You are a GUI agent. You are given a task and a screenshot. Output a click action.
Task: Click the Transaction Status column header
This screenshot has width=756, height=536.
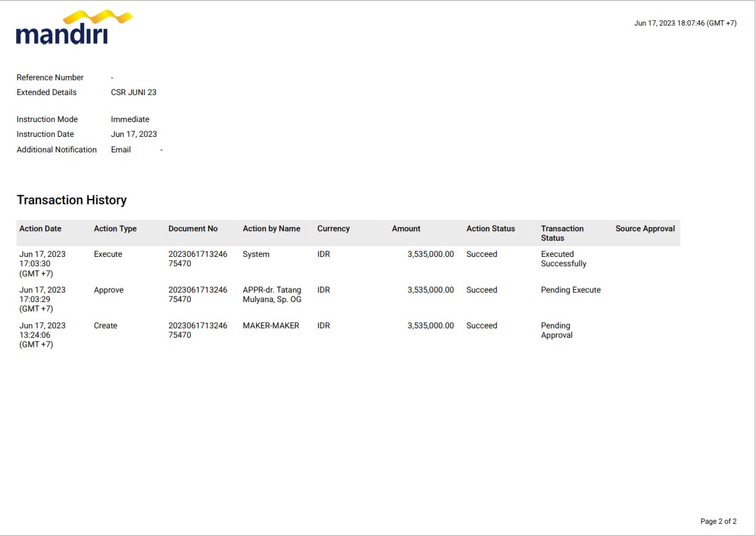562,233
